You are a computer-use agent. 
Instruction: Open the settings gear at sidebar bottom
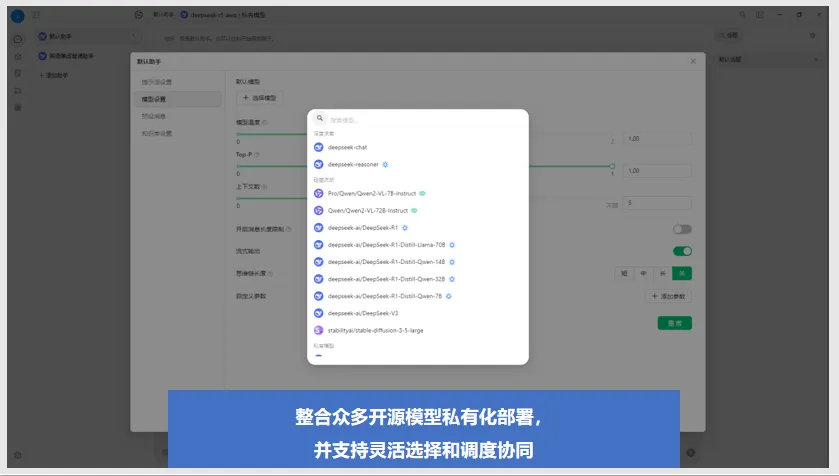pyautogui.click(x=18, y=455)
